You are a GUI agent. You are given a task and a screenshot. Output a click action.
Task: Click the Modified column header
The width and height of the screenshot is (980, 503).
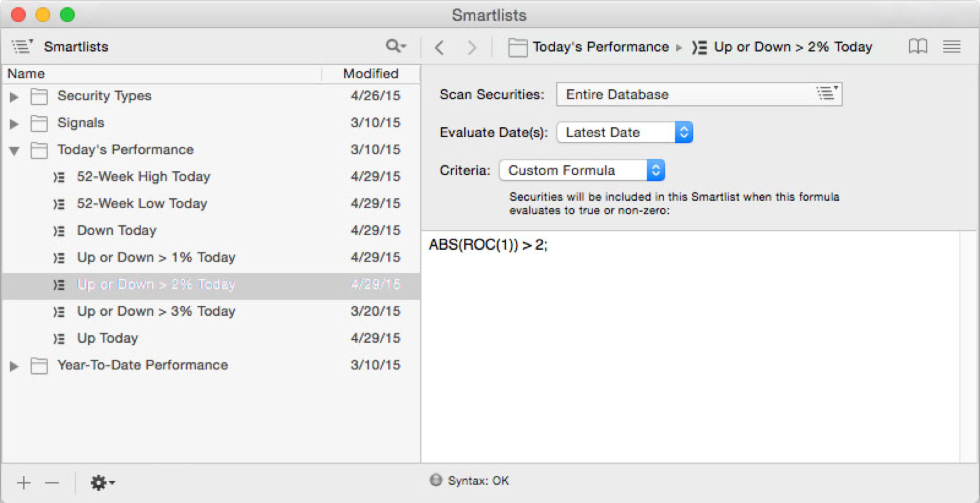click(x=371, y=73)
